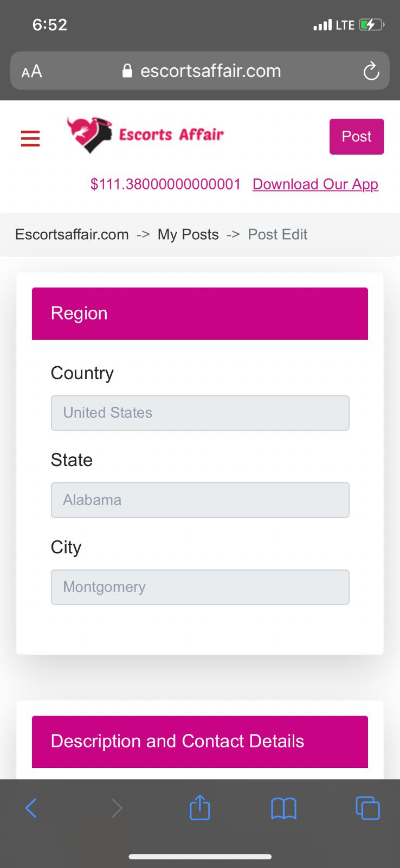Tap the Escorts Affair heart logo
The height and width of the screenshot is (868, 400).
click(x=89, y=135)
